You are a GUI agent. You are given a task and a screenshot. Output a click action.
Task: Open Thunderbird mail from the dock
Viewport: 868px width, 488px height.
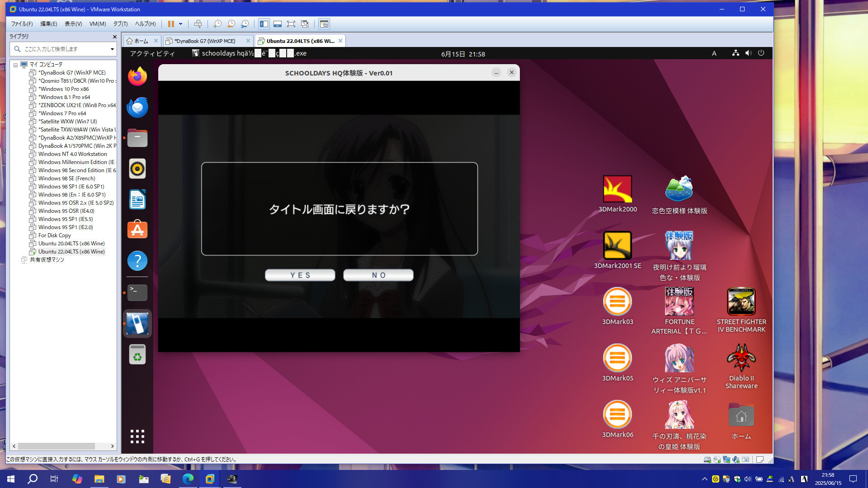pos(137,107)
